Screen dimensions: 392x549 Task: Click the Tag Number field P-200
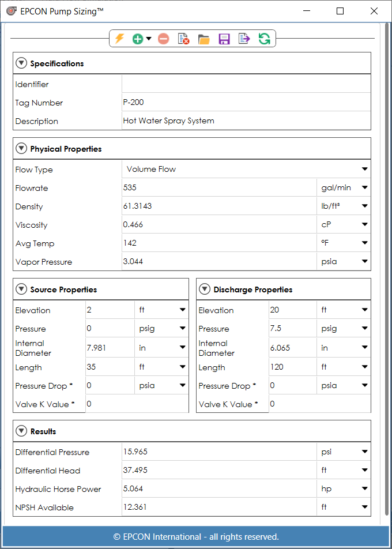pyautogui.click(x=246, y=103)
